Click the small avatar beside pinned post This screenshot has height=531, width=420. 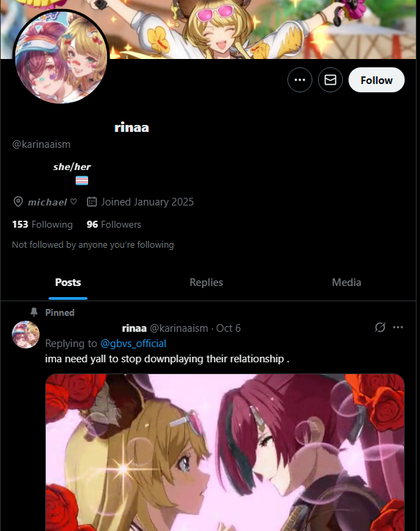click(x=26, y=335)
